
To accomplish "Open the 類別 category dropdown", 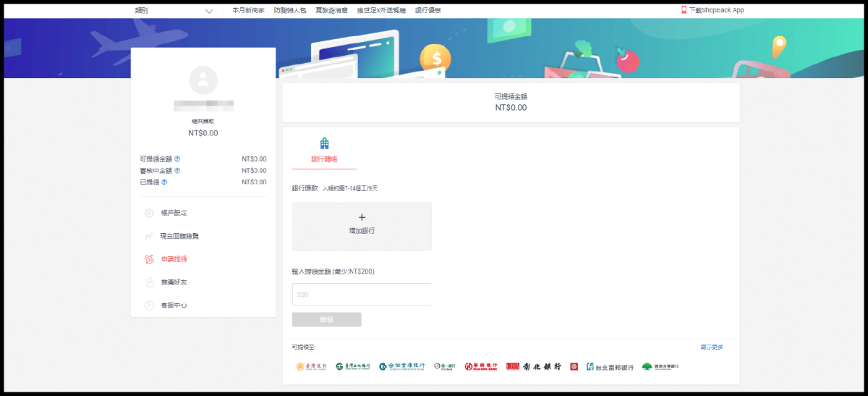I will point(174,11).
